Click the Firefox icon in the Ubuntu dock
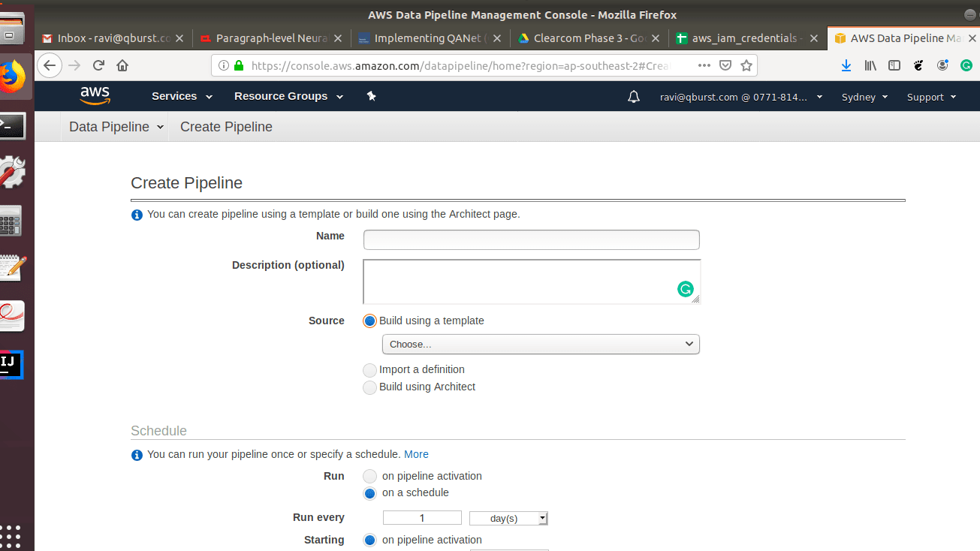 14,77
